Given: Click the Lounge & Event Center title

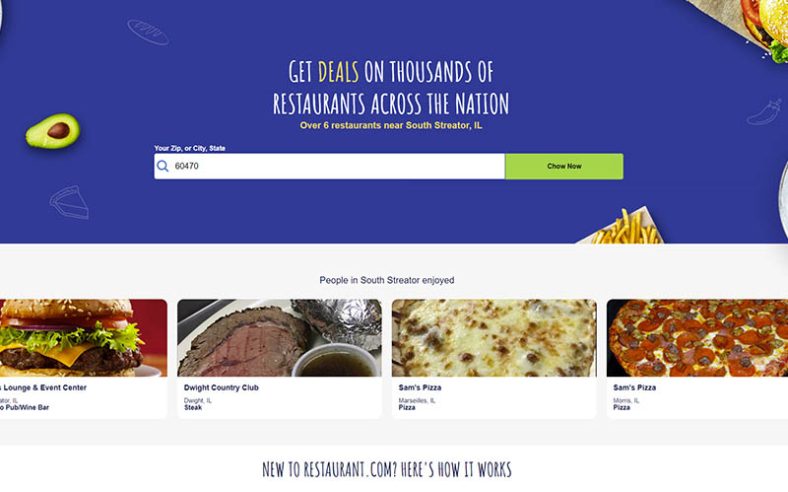Looking at the screenshot, I should pyautogui.click(x=43, y=387).
